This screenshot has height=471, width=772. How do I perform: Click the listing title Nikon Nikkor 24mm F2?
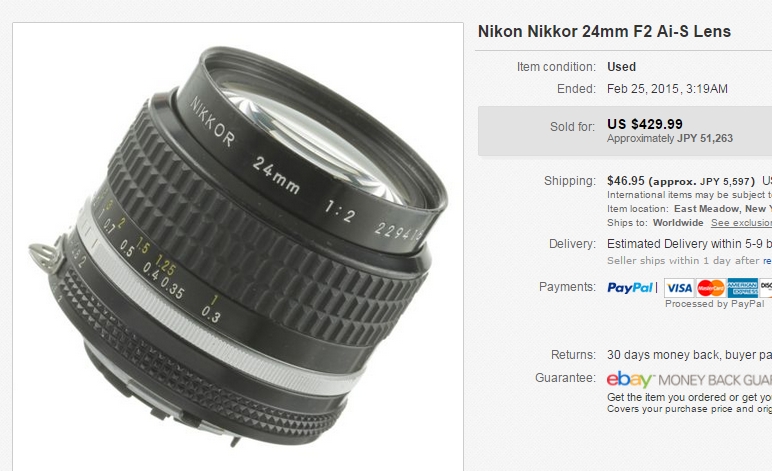click(604, 31)
